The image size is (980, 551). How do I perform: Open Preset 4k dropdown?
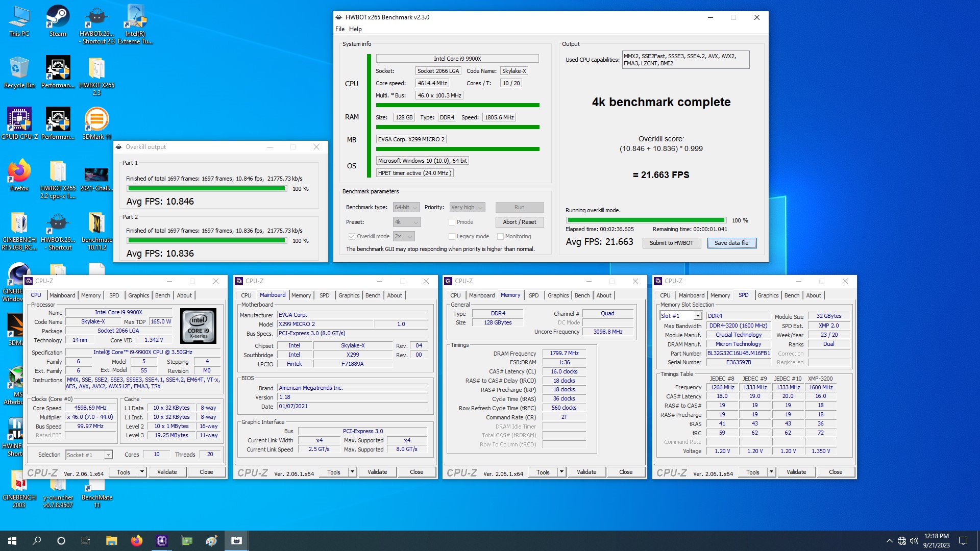tap(407, 222)
